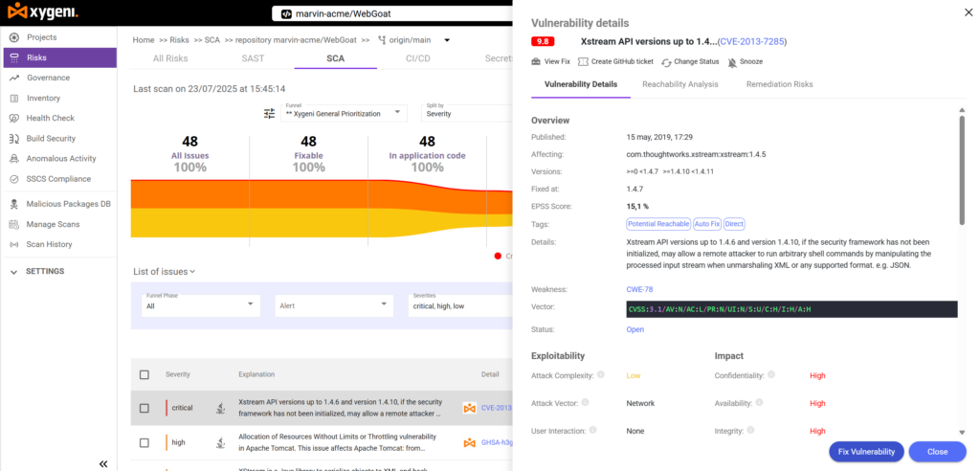Open the marvin-acme/WebGoat project selector

pos(391,13)
